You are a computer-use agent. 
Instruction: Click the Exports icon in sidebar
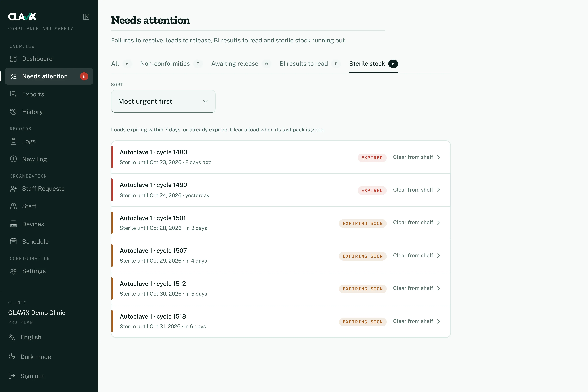pos(13,94)
